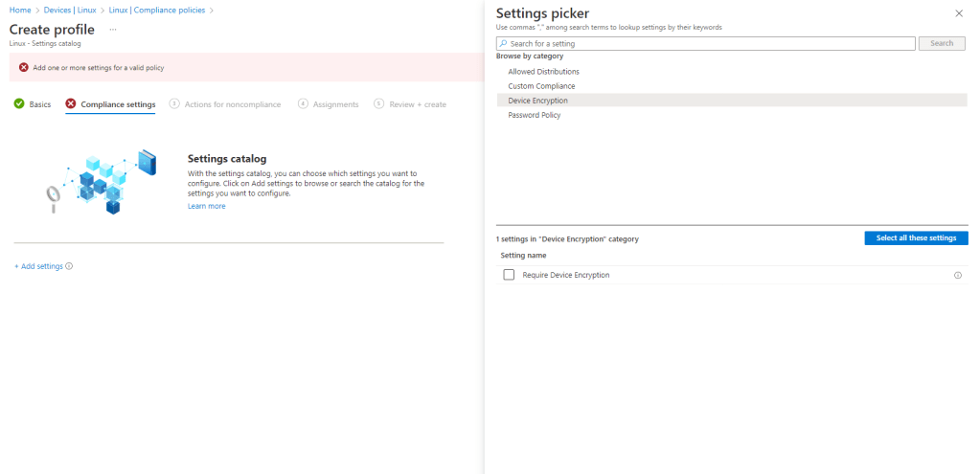Screen dimensions: 980x474
Task: Select the Allowed Distributions category
Action: coord(543,72)
